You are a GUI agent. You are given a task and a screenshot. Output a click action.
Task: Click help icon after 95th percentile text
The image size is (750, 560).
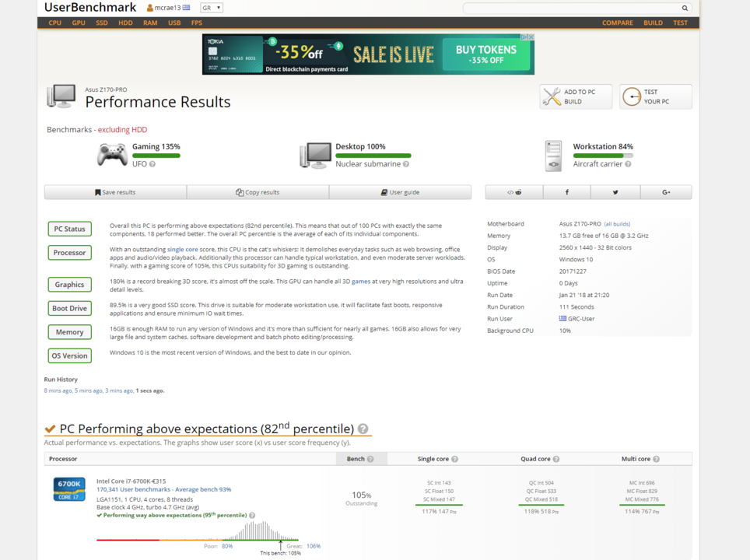252,516
